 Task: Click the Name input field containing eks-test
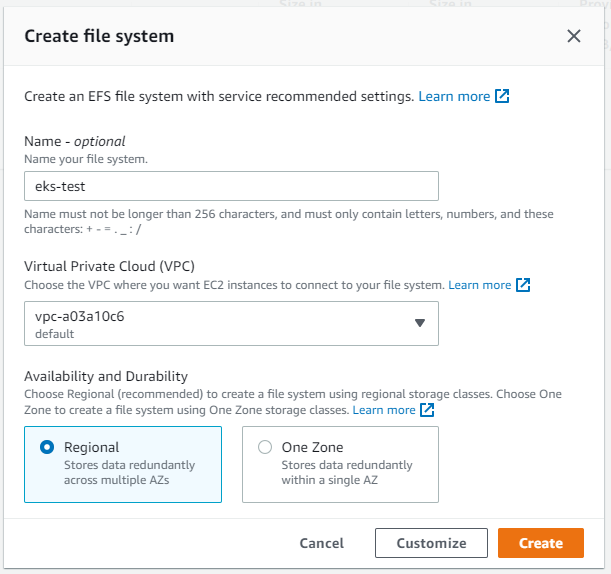(231, 186)
